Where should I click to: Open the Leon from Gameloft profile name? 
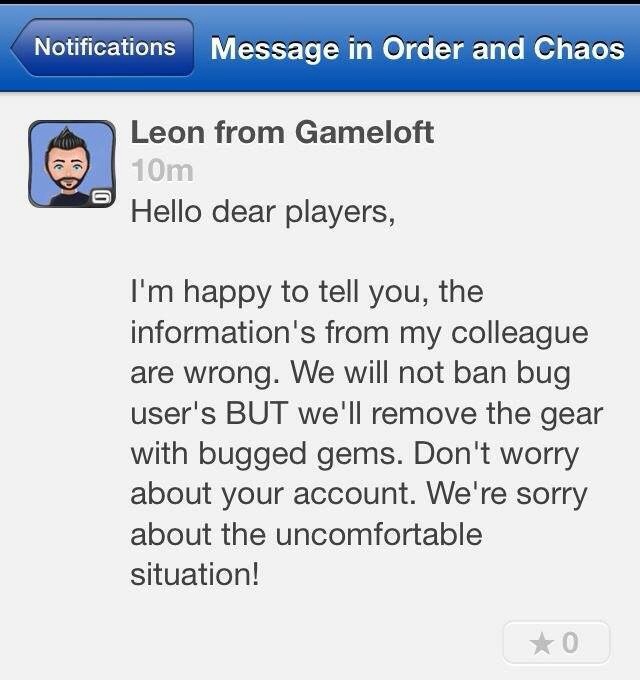click(x=282, y=132)
